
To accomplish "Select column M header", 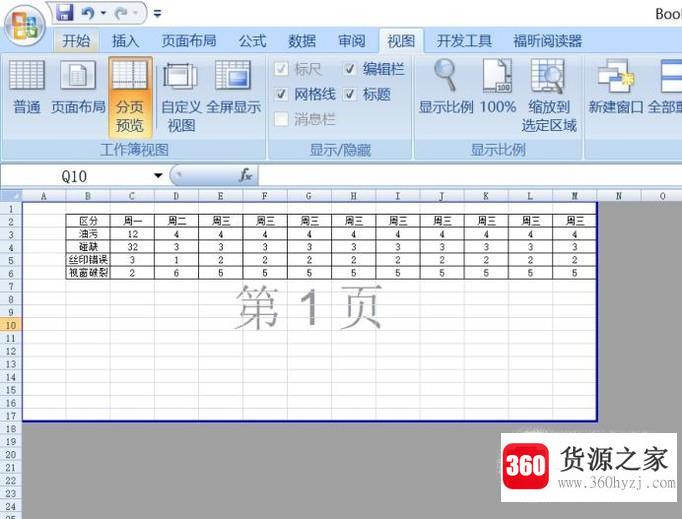I will pos(575,196).
